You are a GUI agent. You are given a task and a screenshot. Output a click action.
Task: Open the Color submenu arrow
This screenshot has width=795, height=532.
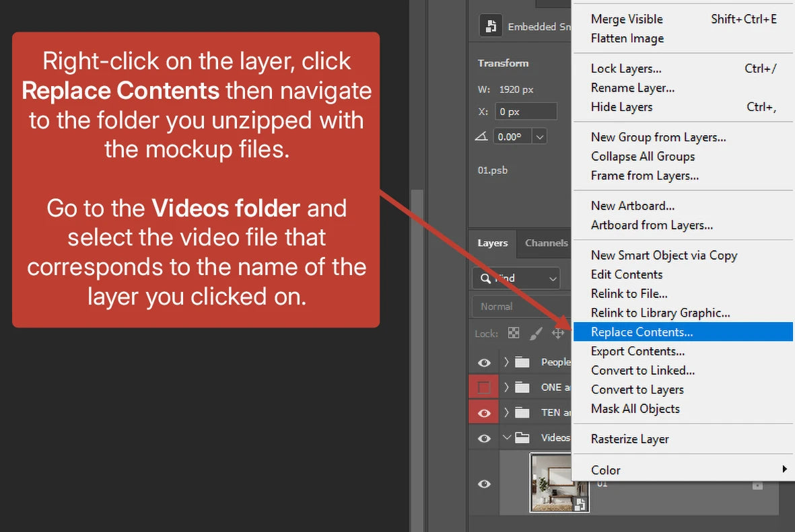click(x=784, y=469)
